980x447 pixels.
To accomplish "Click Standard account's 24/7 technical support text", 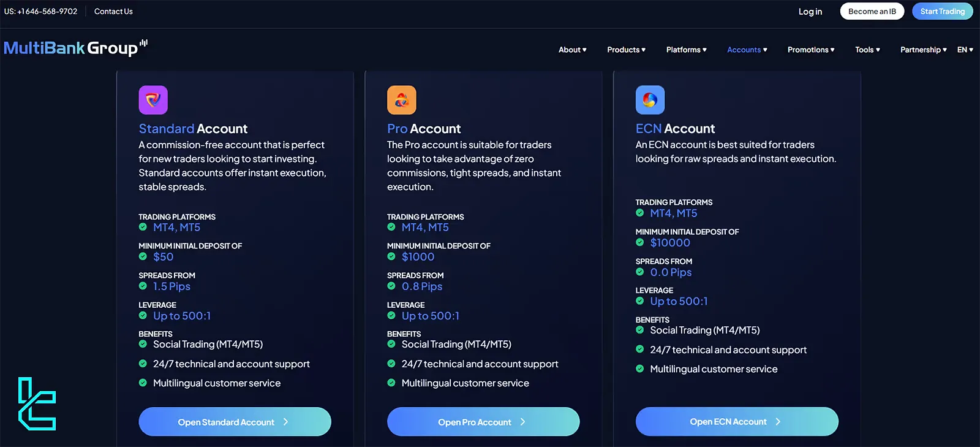I will point(232,364).
